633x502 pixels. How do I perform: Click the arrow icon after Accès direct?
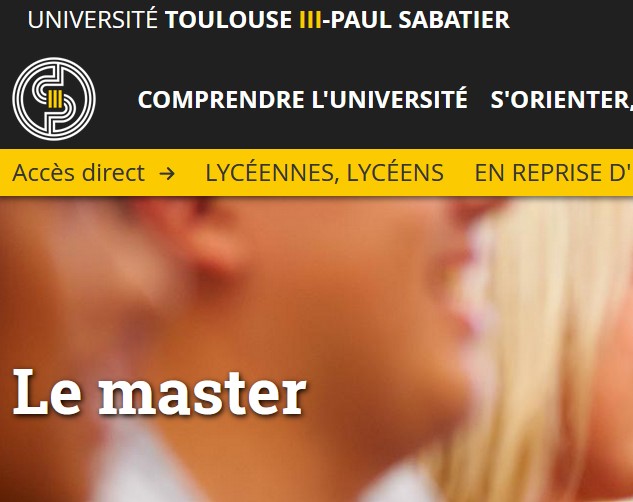point(167,174)
